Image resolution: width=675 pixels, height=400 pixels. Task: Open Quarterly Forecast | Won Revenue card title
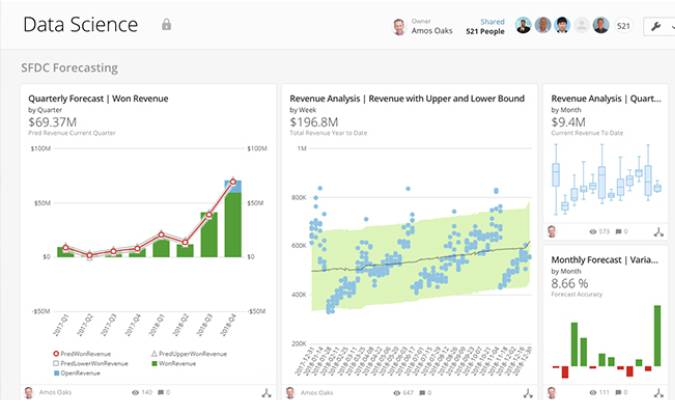(x=98, y=99)
